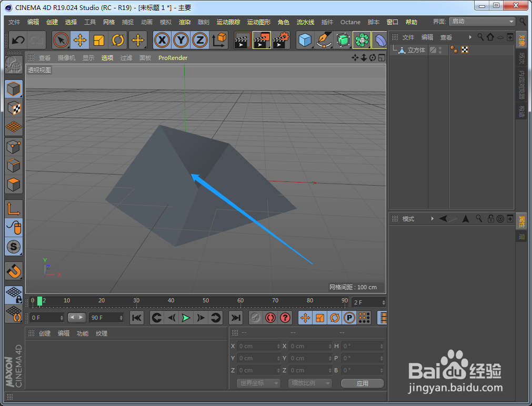The image size is (532, 406).
Task: Open viewport 选项 menu
Action: [x=107, y=58]
